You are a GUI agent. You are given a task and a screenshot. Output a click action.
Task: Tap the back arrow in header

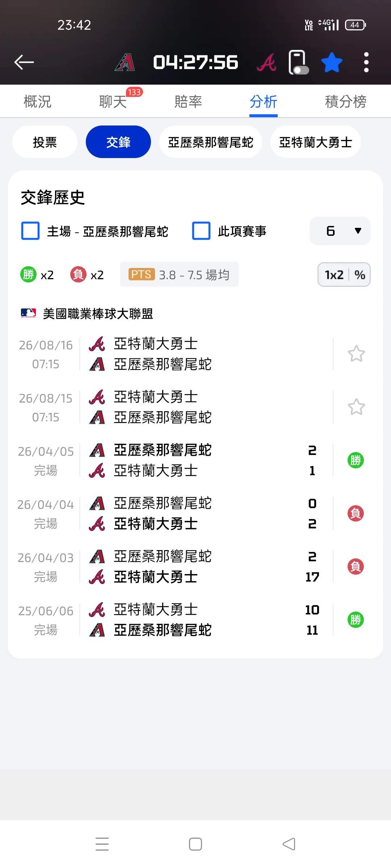coord(24,62)
